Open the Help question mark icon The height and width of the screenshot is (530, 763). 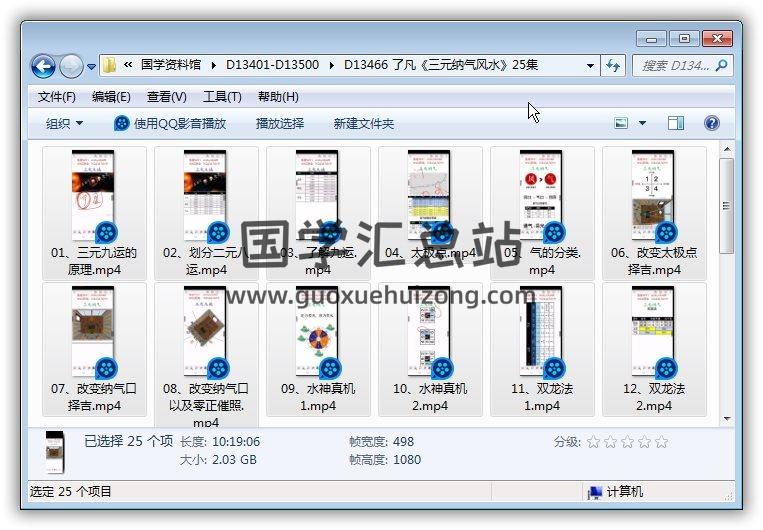[712, 124]
